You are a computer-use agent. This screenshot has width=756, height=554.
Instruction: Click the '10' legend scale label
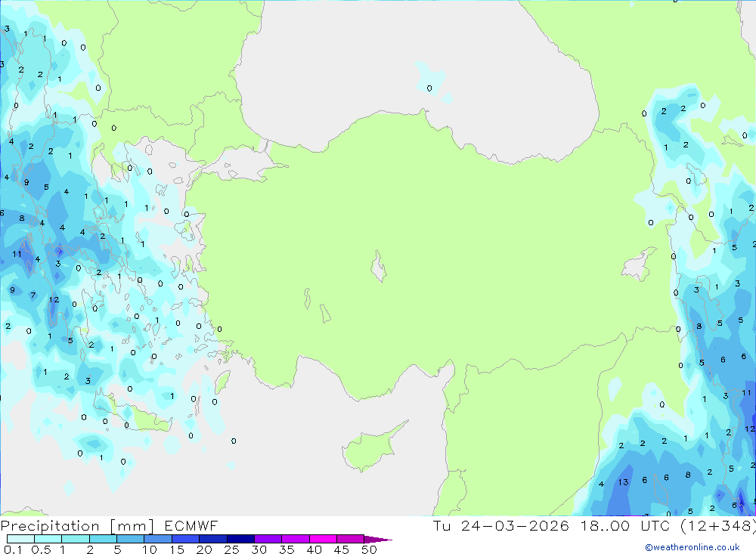coord(150,549)
